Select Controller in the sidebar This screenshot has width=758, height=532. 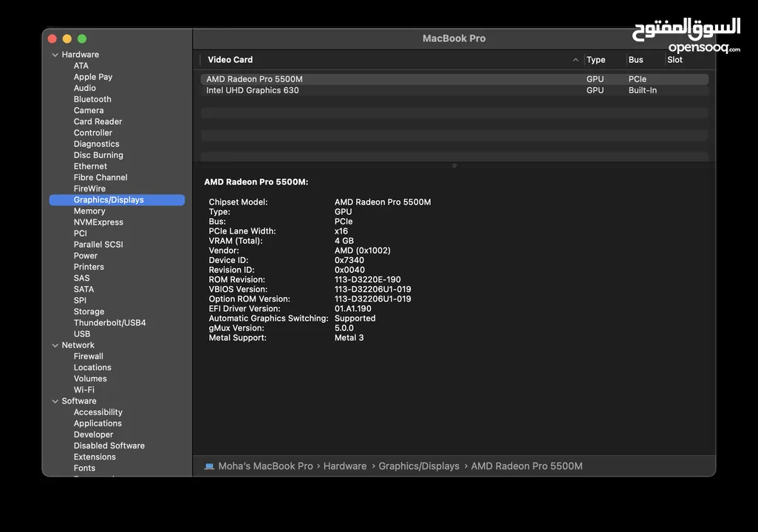(93, 132)
